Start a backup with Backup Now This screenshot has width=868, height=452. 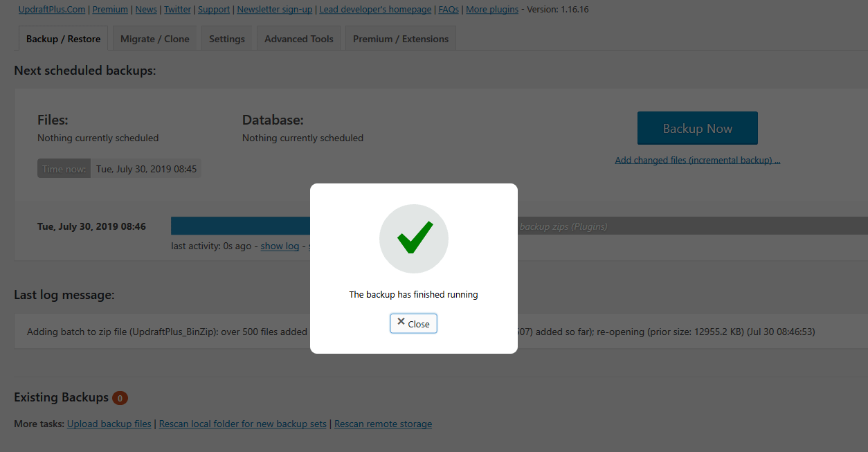click(698, 128)
